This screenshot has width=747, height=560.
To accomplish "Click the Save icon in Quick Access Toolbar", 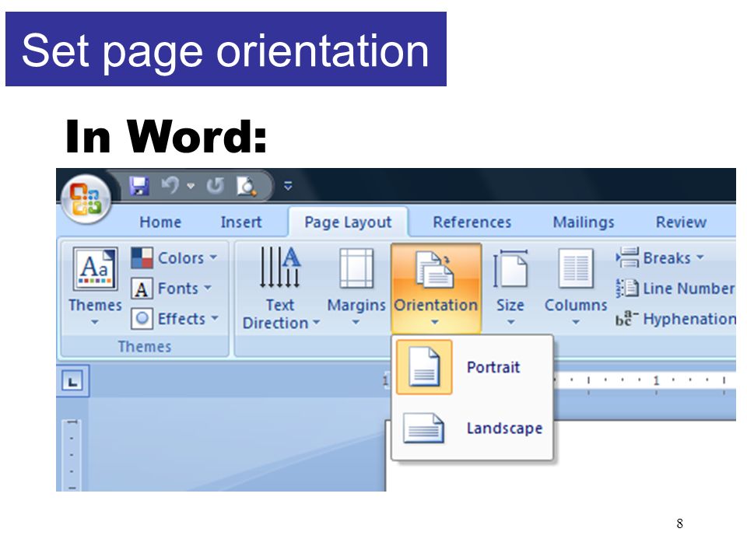I will coord(139,186).
